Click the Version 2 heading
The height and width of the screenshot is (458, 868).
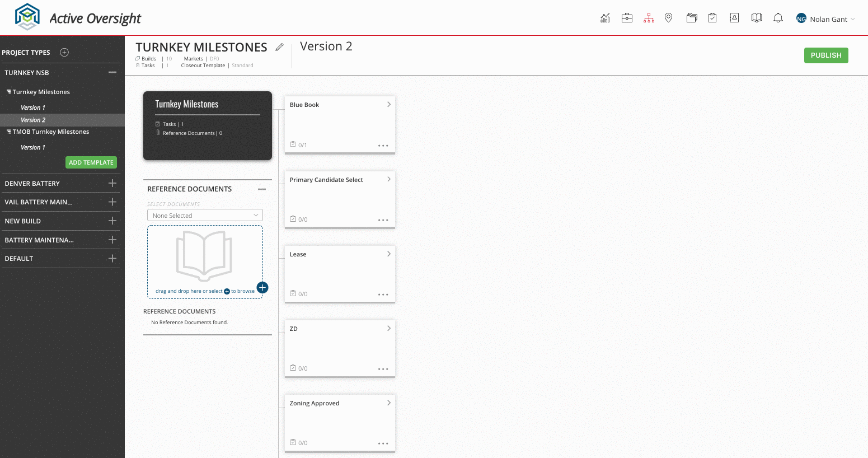326,46
